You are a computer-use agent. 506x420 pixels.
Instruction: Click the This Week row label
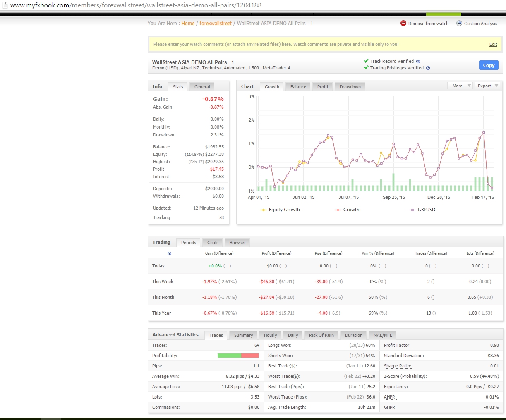coord(163,282)
